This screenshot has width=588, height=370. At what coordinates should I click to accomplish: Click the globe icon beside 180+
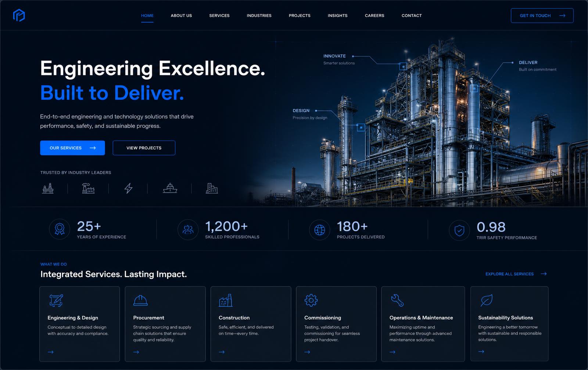click(x=320, y=230)
